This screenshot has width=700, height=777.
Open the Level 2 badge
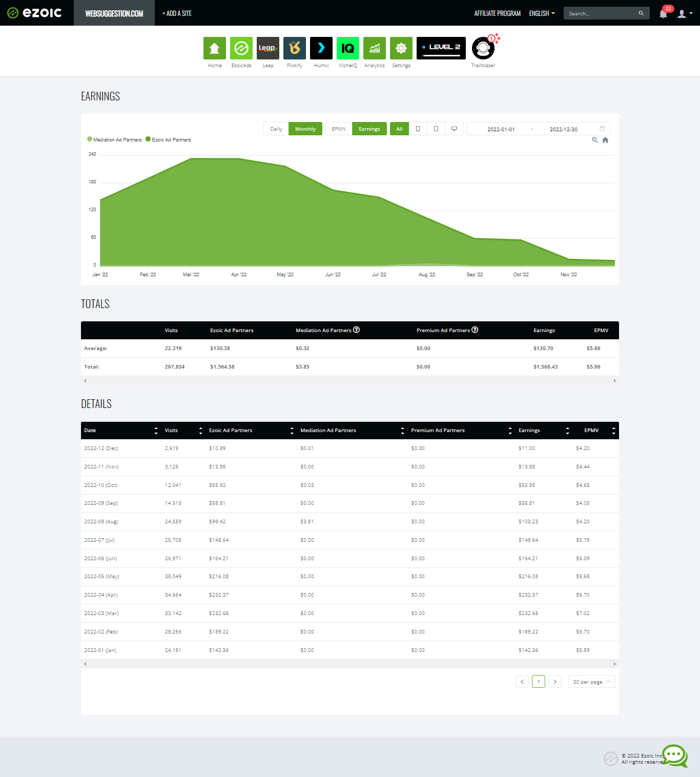click(x=441, y=48)
